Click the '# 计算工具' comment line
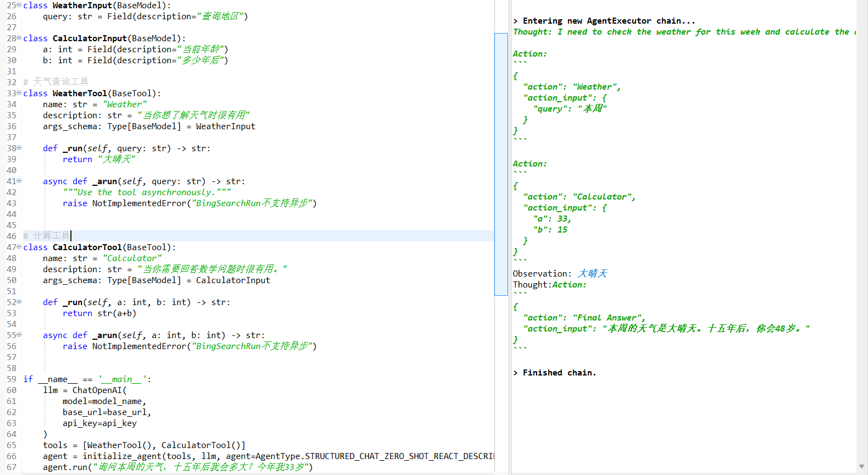The image size is (868, 475). pyautogui.click(x=47, y=236)
